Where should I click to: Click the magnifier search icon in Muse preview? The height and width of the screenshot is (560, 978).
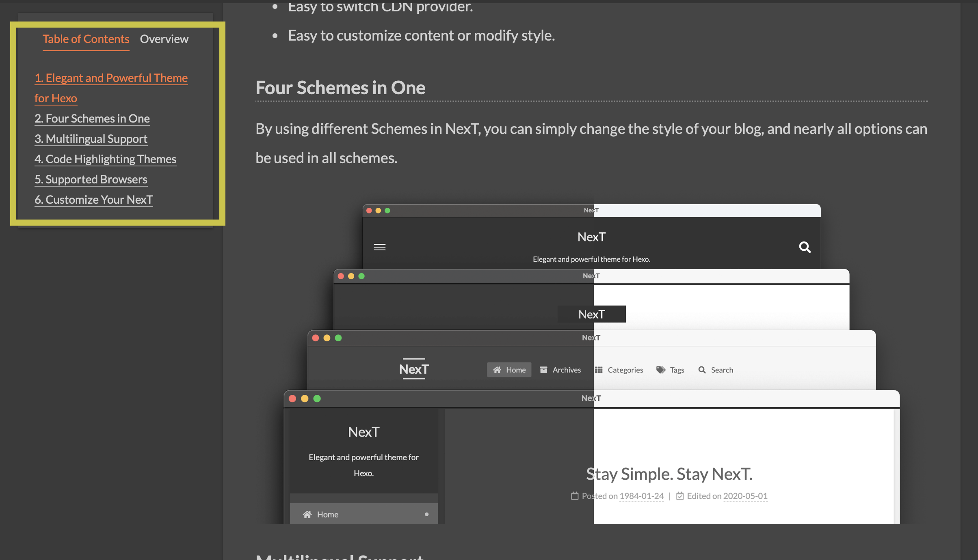click(x=805, y=247)
